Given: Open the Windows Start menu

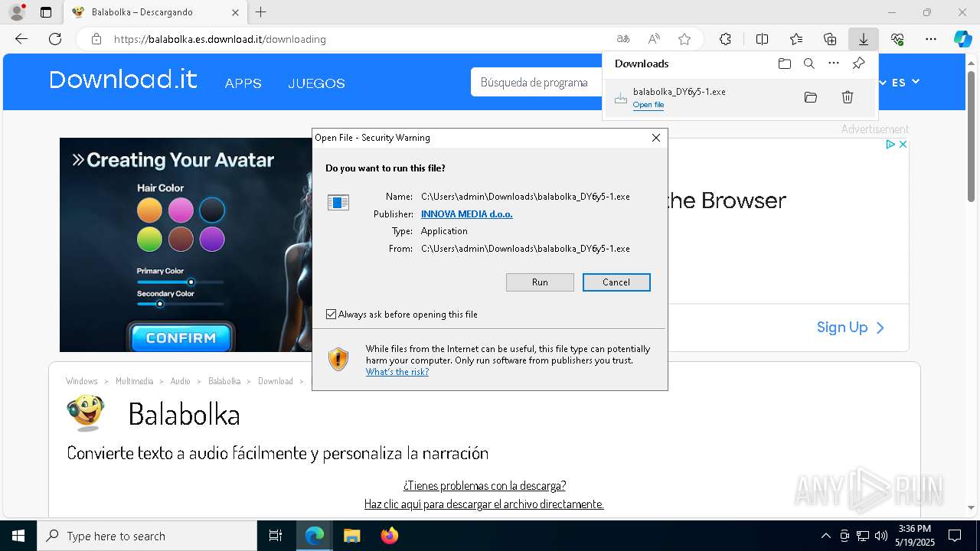Looking at the screenshot, I should coord(18,536).
